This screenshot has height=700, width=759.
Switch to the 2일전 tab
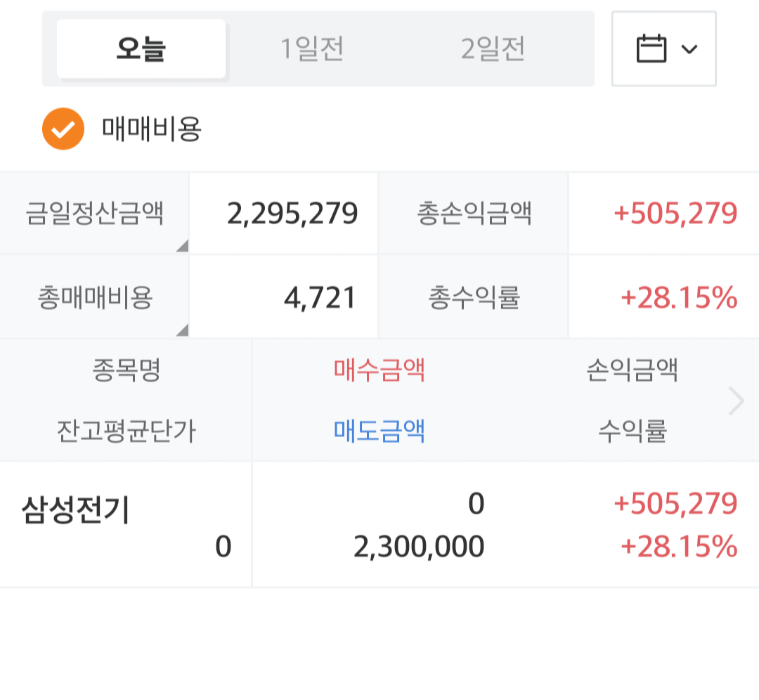pos(493,49)
